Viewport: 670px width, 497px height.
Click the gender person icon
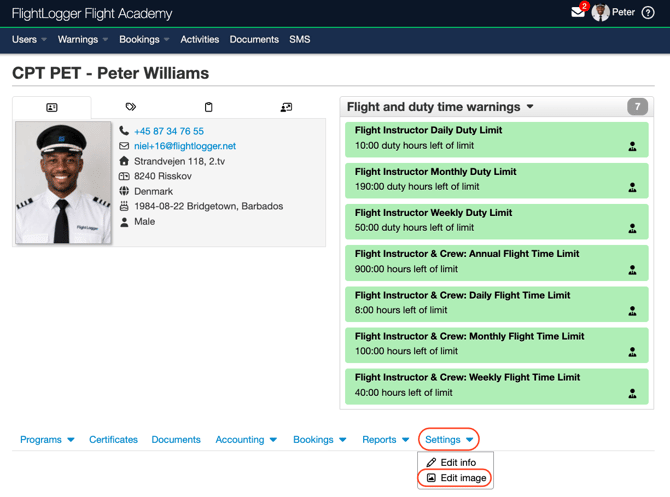(x=124, y=222)
